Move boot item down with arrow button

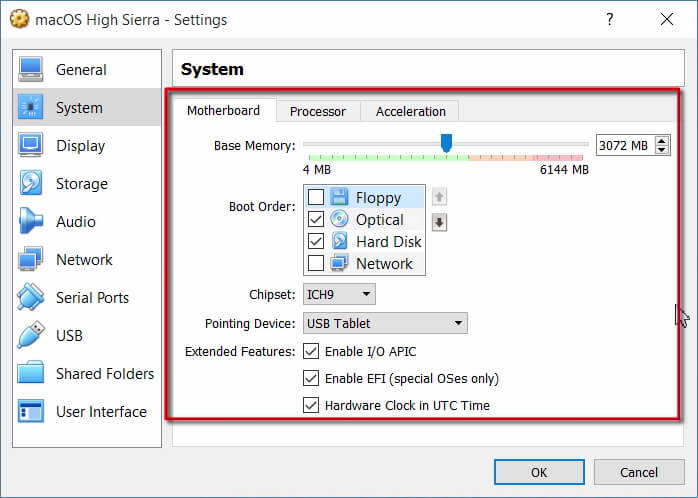(439, 222)
